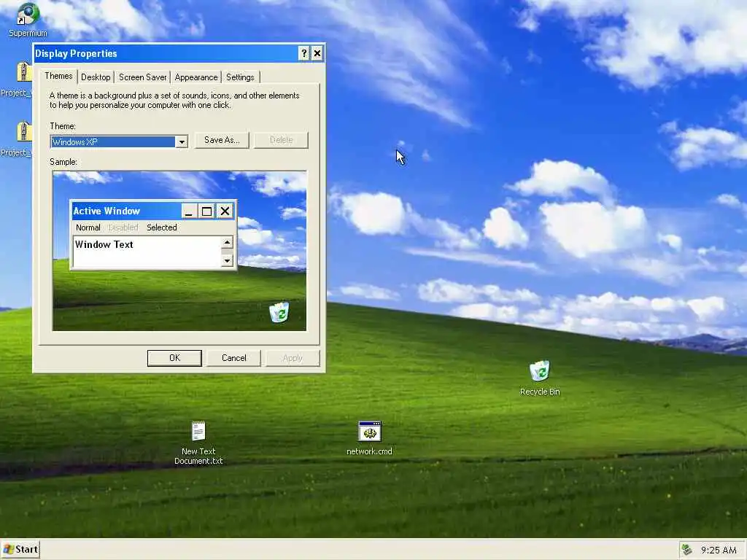747x560 pixels.
Task: Open the Screen Saver tab
Action: coord(142,77)
